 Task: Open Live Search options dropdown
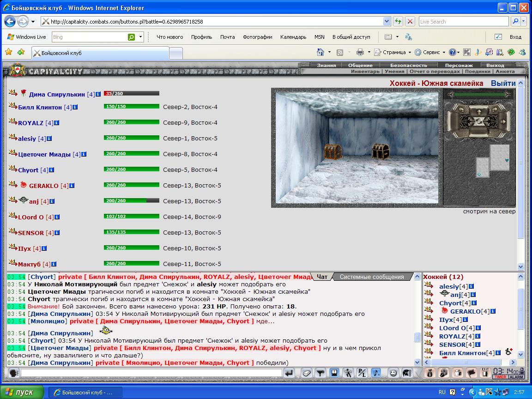[524, 21]
